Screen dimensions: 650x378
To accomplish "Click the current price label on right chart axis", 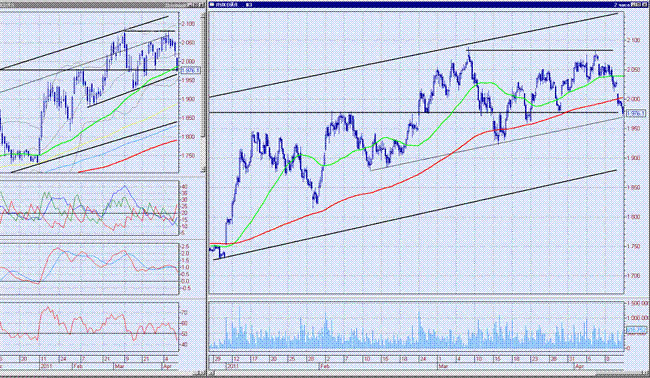I will point(635,113).
